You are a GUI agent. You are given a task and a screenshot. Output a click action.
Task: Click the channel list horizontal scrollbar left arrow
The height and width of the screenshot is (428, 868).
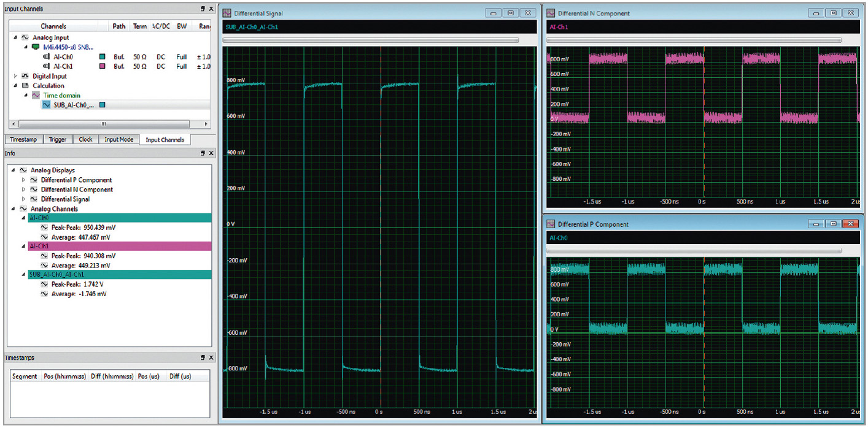[x=14, y=123]
